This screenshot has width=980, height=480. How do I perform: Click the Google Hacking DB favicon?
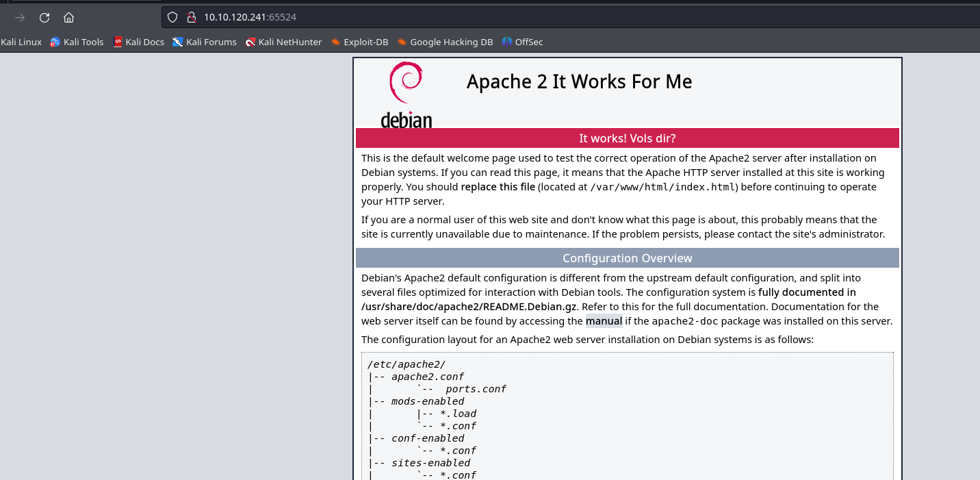point(402,42)
